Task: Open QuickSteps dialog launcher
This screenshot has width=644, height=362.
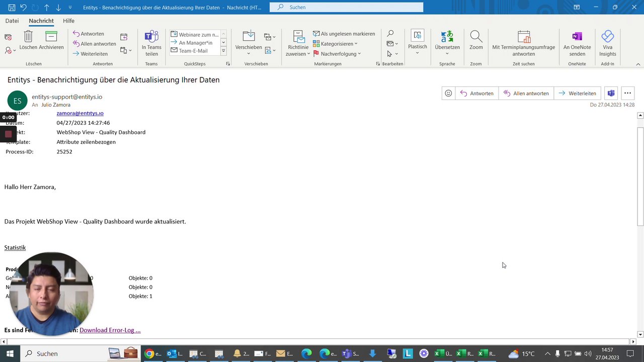Action: (x=228, y=64)
